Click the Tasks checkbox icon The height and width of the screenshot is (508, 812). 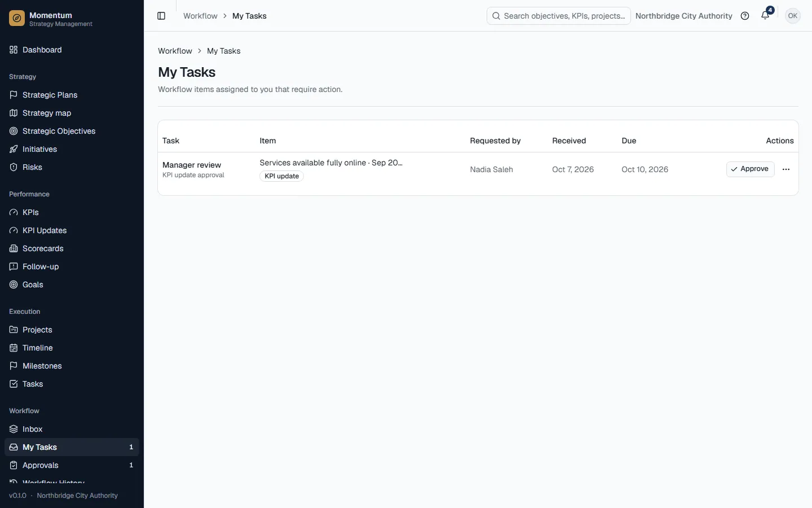14,384
